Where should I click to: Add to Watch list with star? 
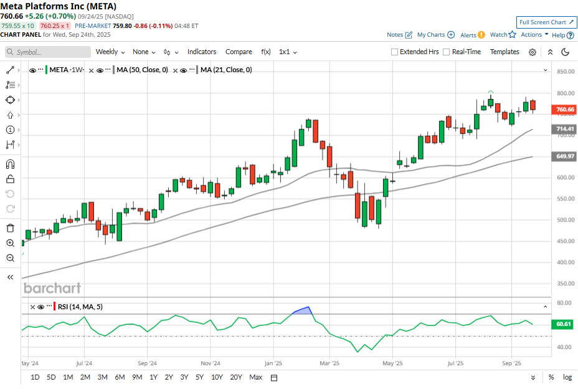[503, 35]
